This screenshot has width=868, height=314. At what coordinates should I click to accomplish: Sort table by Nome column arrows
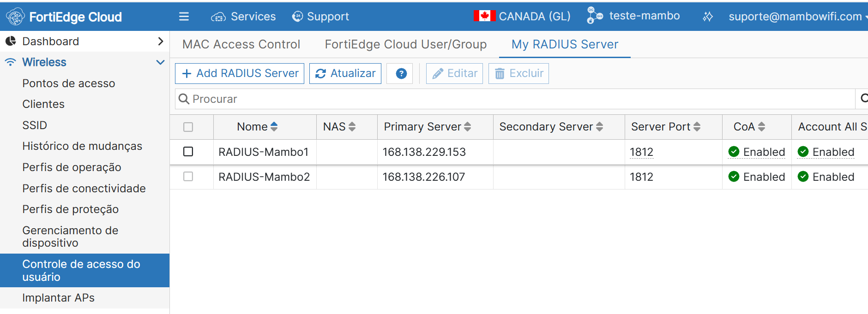274,127
